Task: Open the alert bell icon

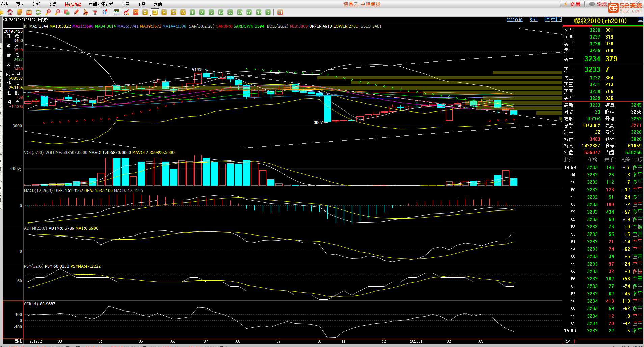Action: click(86, 12)
